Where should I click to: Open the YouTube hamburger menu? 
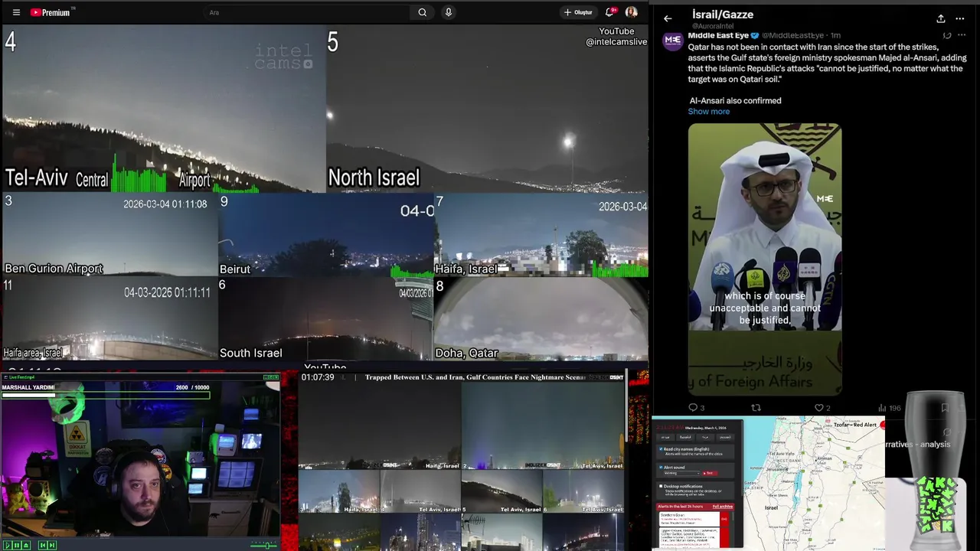tap(16, 12)
